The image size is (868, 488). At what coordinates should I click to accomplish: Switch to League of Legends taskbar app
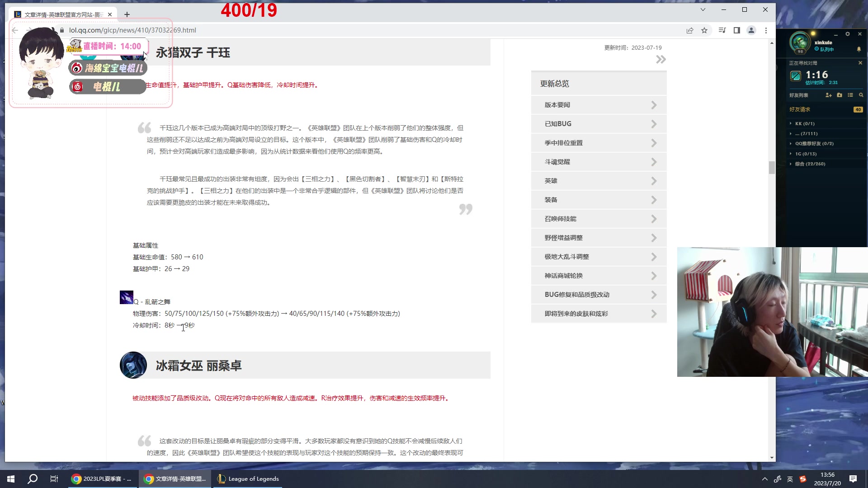tap(248, 479)
